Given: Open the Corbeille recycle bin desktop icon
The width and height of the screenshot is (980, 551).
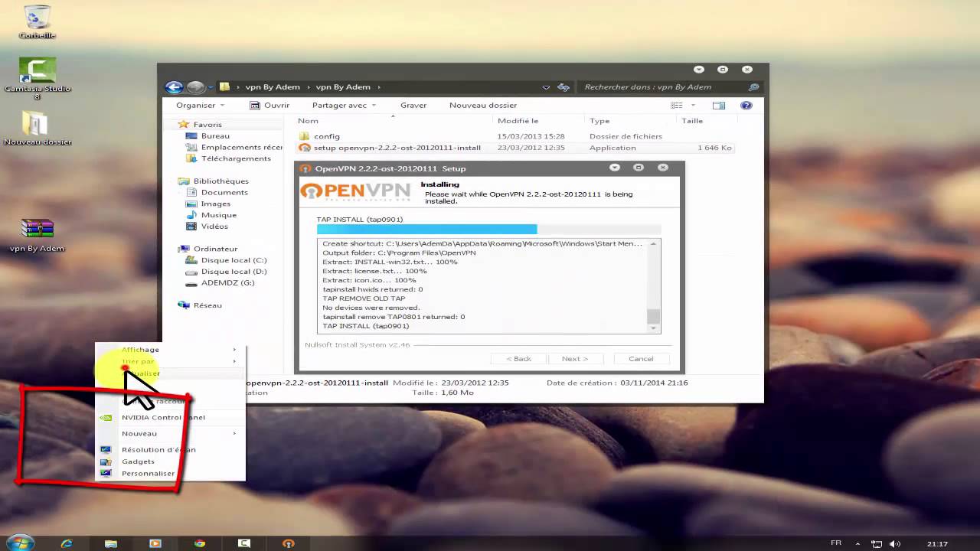Looking at the screenshot, I should tap(37, 21).
